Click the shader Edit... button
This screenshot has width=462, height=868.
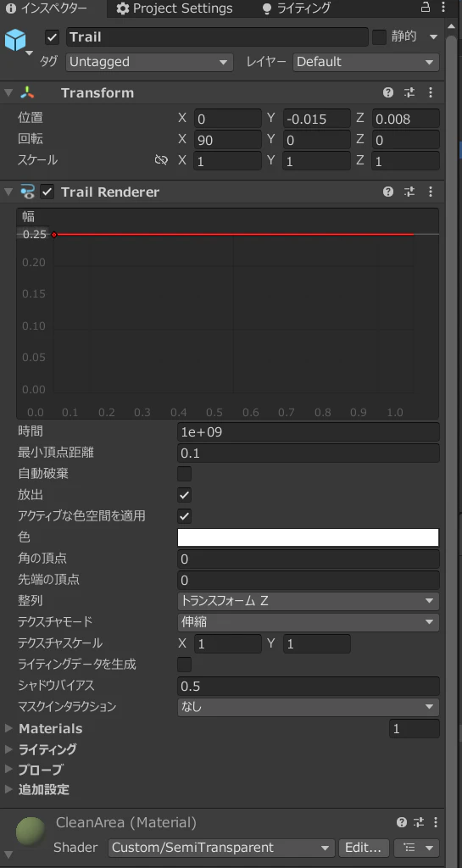click(363, 848)
